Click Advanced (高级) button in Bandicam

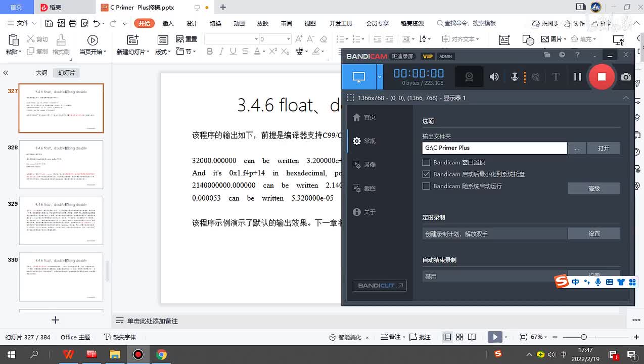point(594,188)
